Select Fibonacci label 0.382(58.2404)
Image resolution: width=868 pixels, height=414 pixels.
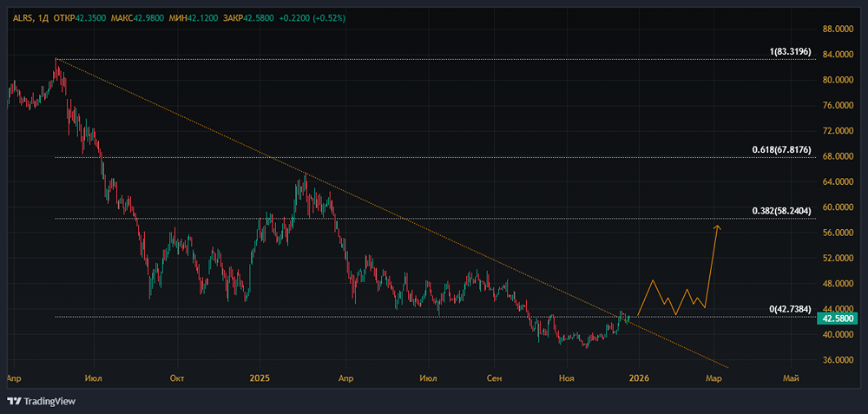click(782, 211)
